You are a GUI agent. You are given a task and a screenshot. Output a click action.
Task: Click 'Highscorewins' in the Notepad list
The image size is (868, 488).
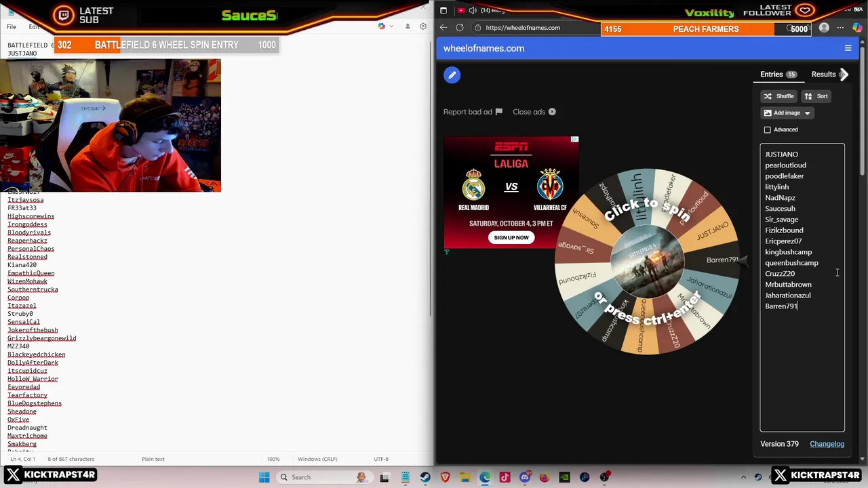[31, 216]
